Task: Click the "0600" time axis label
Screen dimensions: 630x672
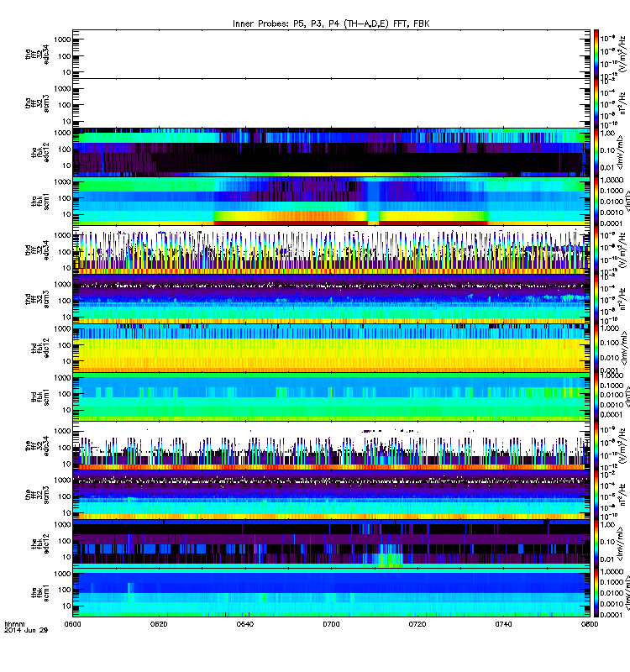Action: pos(72,624)
